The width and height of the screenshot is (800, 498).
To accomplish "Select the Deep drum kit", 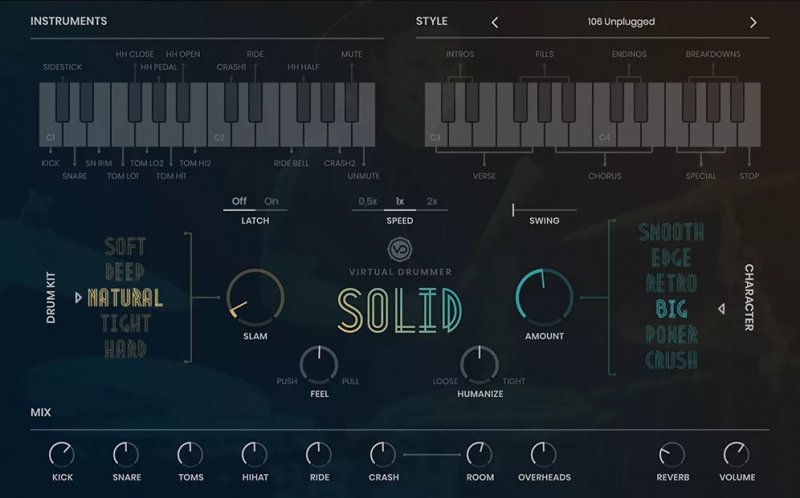I will coord(125,271).
